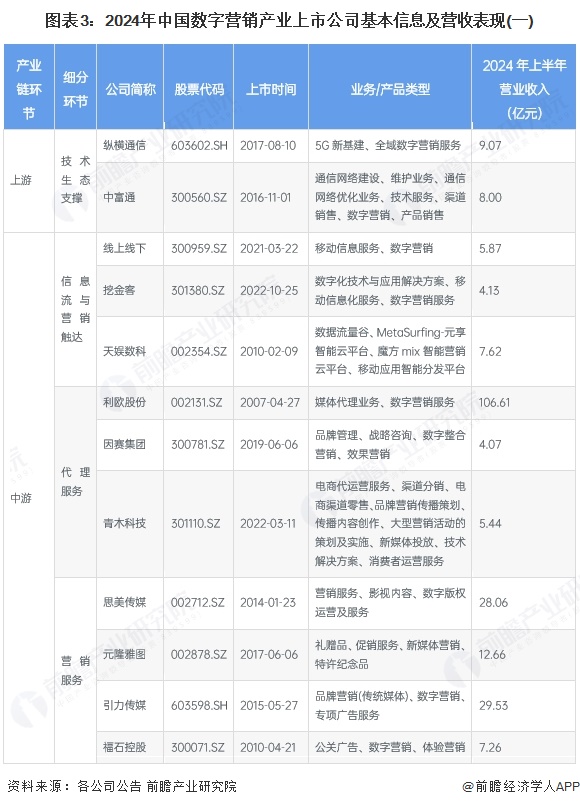Click revenue value '8.00'
The image size is (580, 807).
pyautogui.click(x=490, y=197)
